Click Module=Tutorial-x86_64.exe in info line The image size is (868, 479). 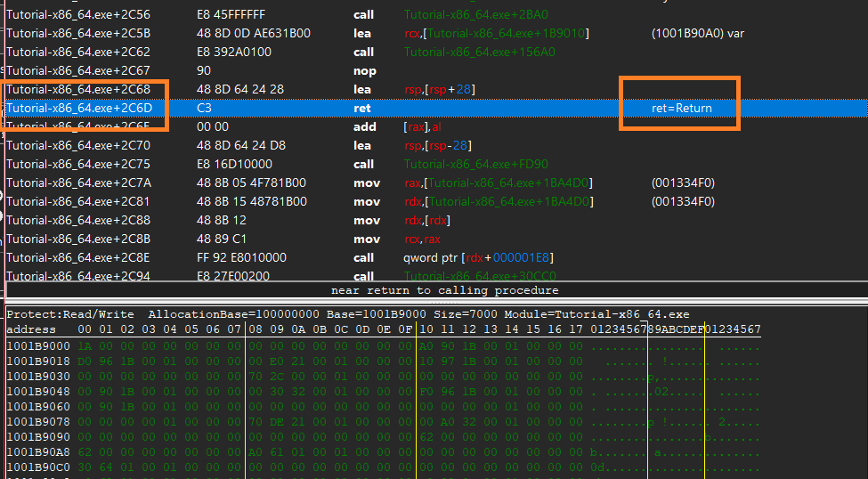pos(596,314)
